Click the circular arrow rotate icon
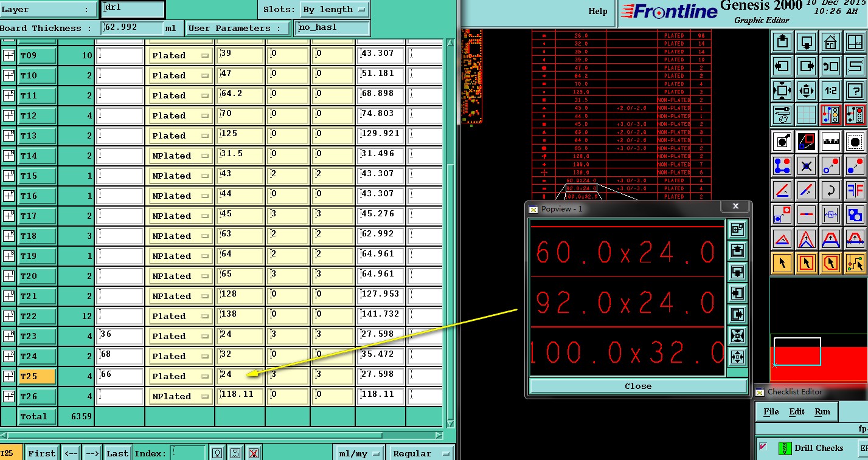Viewport: 868px width, 460px height. (x=831, y=190)
